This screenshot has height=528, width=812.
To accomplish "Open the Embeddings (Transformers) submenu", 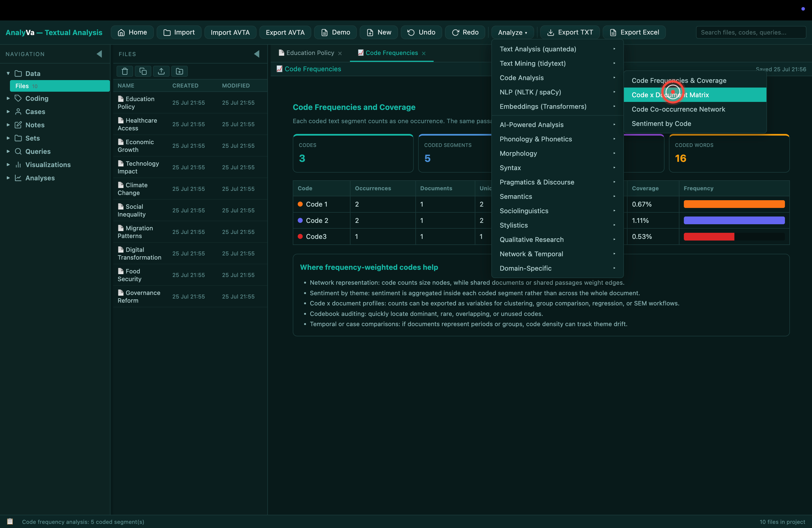I will coord(557,106).
